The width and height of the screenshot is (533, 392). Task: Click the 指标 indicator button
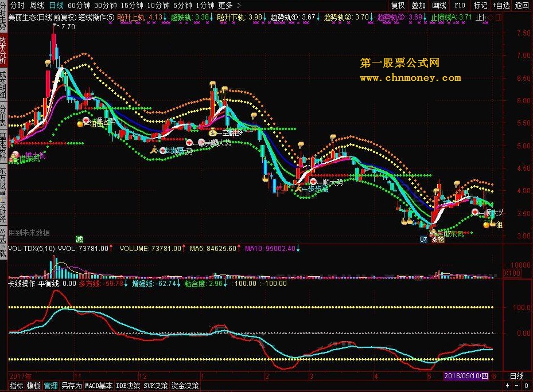pyautogui.click(x=16, y=386)
